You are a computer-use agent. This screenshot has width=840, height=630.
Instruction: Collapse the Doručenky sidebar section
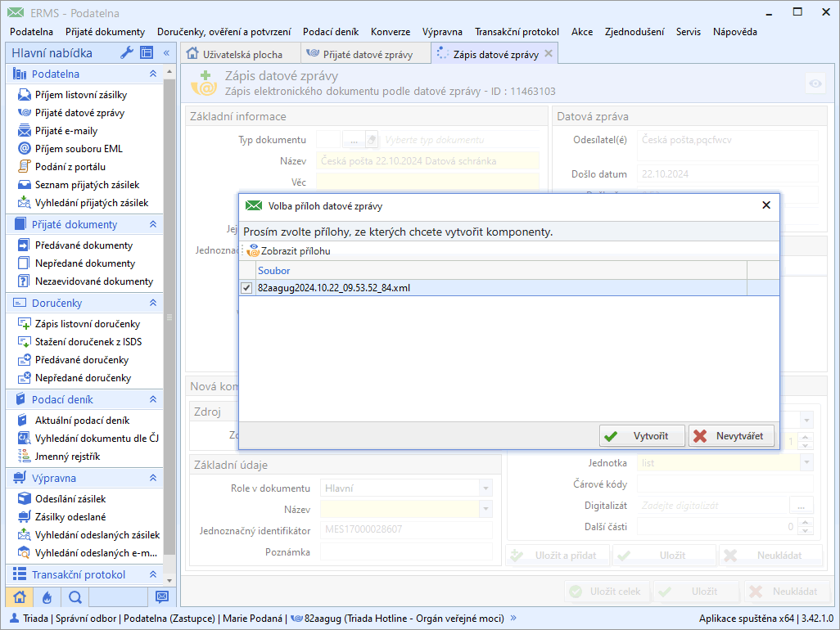152,303
